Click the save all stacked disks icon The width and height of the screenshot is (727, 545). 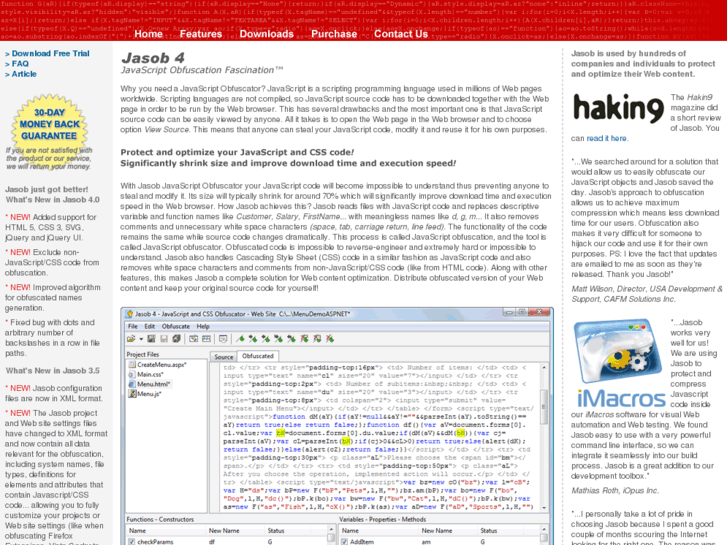[176, 339]
